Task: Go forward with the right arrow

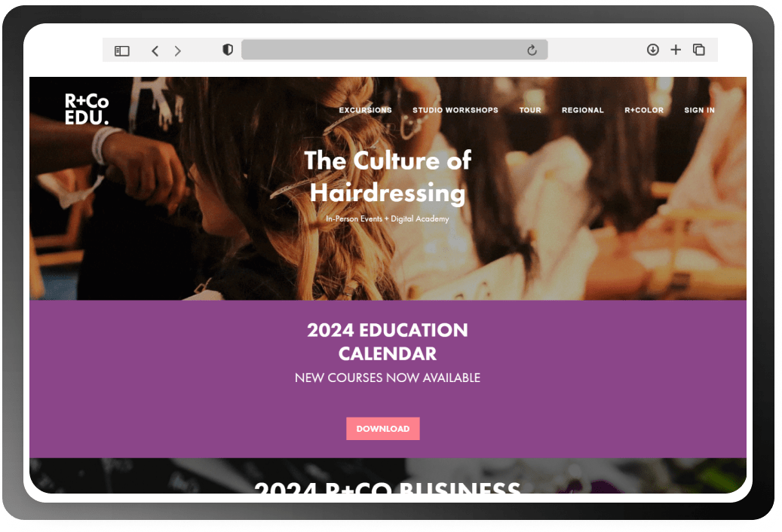Action: click(177, 50)
